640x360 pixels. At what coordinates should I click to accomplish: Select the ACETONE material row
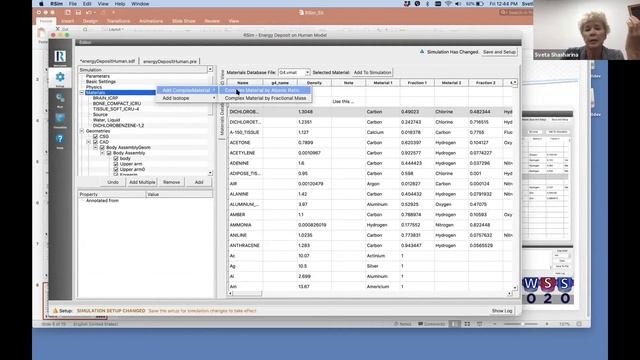click(369, 142)
